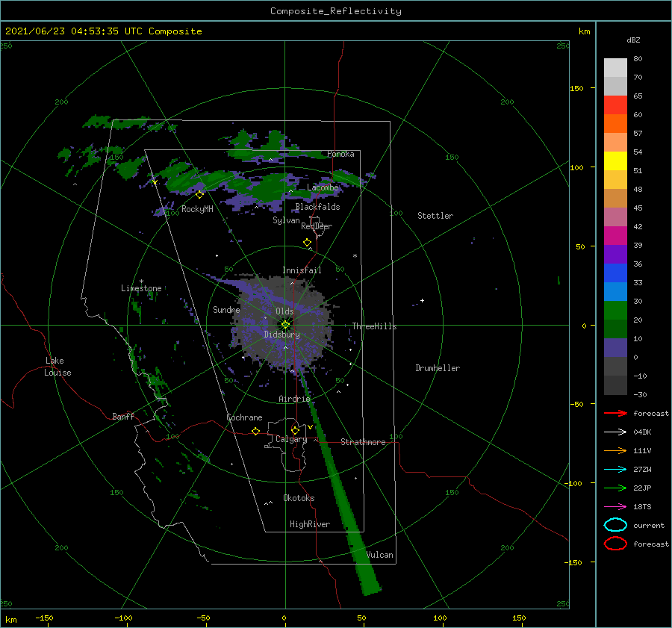
Task: Click the Strathmore city label
Action: click(x=363, y=442)
